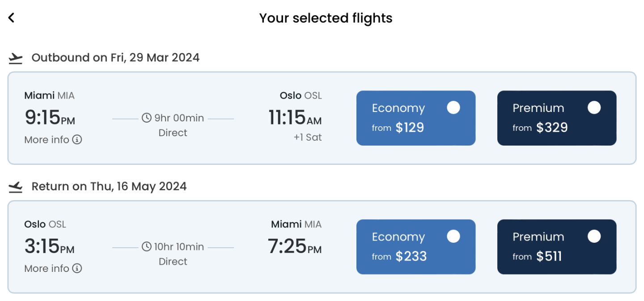Click the clock icon beside 10hr 10min
Screen dimensions: 644x301
147,247
